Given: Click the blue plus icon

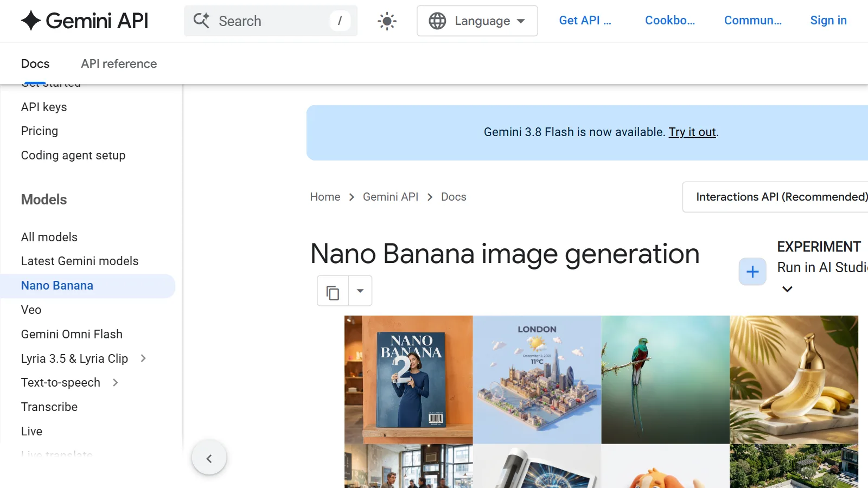Looking at the screenshot, I should click(x=752, y=272).
